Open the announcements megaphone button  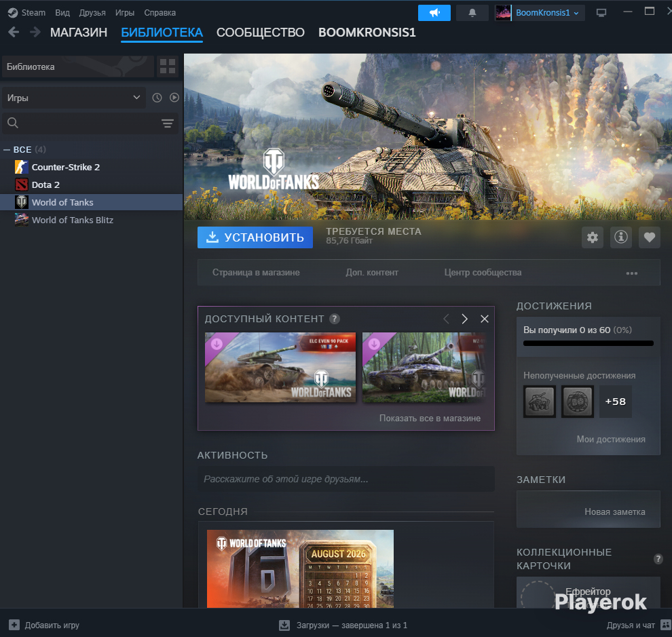[x=434, y=13]
